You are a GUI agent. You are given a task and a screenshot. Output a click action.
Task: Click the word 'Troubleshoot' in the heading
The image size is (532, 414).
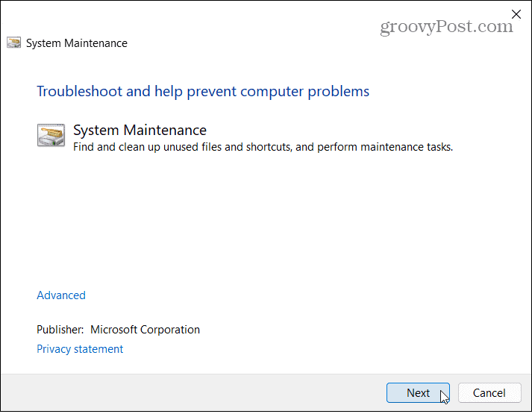click(x=79, y=91)
